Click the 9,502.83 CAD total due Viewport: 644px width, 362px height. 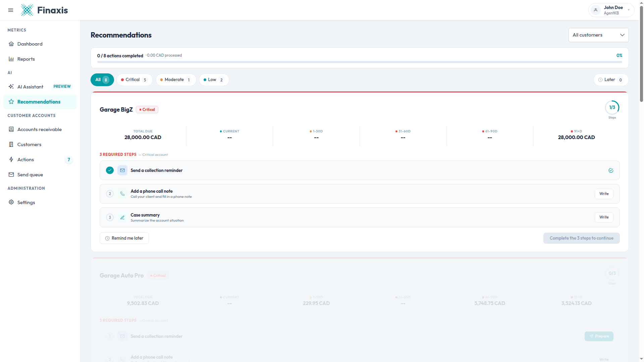143,303
